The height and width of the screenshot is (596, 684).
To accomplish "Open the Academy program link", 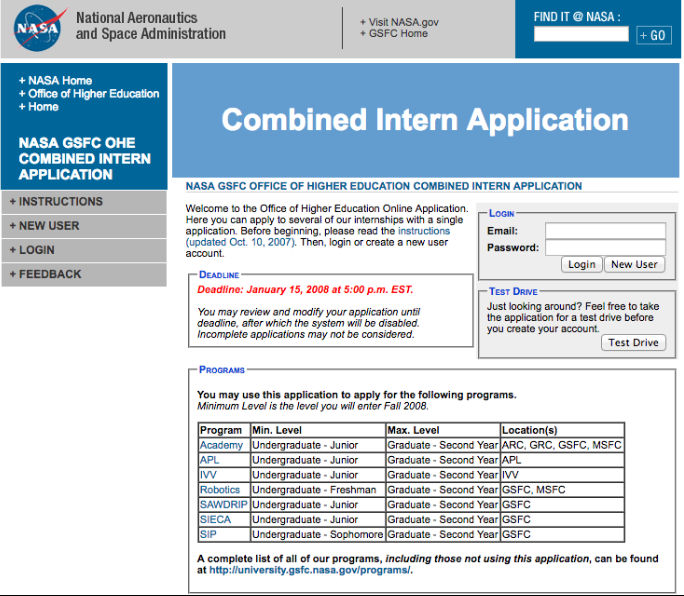I will coord(221,445).
